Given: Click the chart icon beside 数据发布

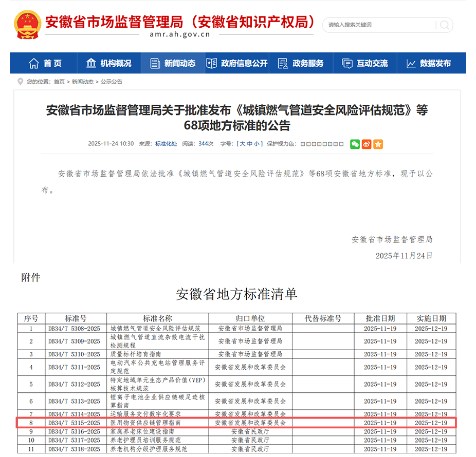Looking at the screenshot, I should point(411,63).
